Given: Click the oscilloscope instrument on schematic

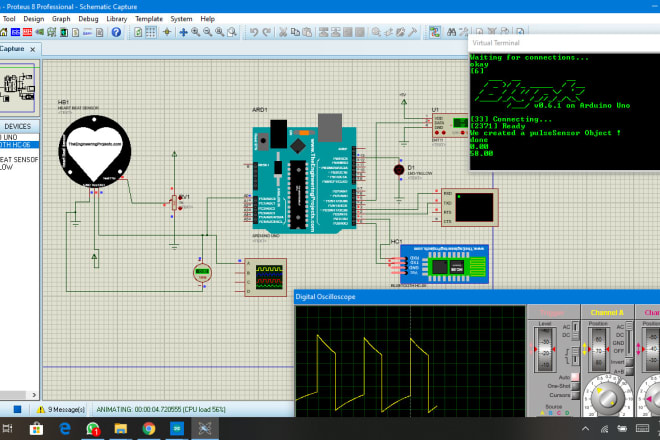Looking at the screenshot, I should (x=266, y=277).
